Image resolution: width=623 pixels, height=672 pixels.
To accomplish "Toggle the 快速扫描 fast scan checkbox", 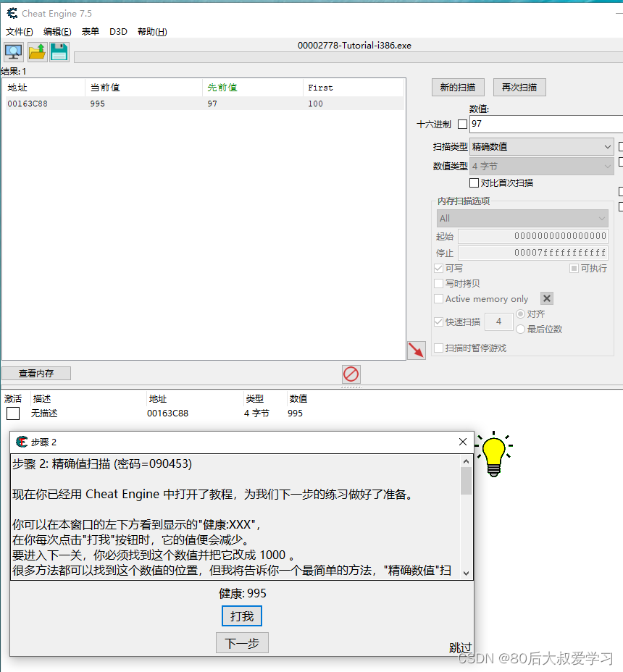I will pos(438,322).
